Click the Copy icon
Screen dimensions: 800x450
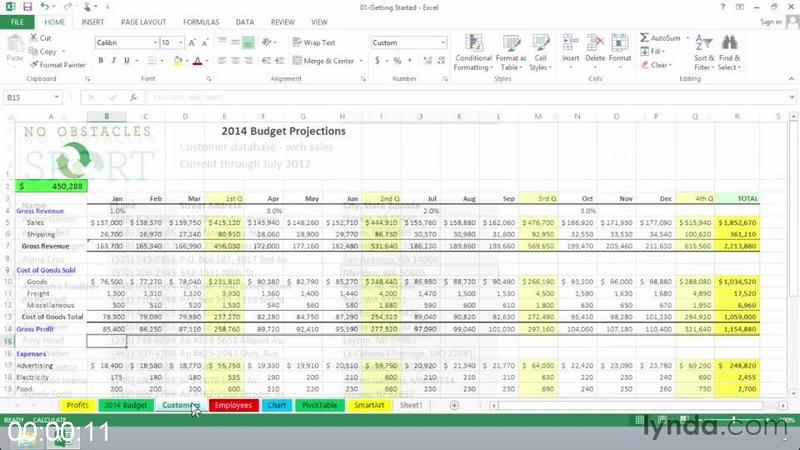point(33,51)
